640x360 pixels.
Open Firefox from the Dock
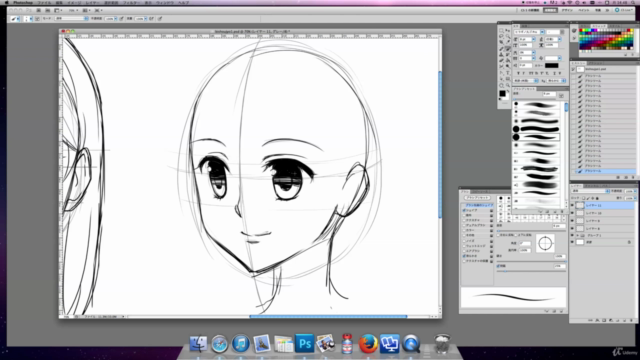[x=368, y=344]
